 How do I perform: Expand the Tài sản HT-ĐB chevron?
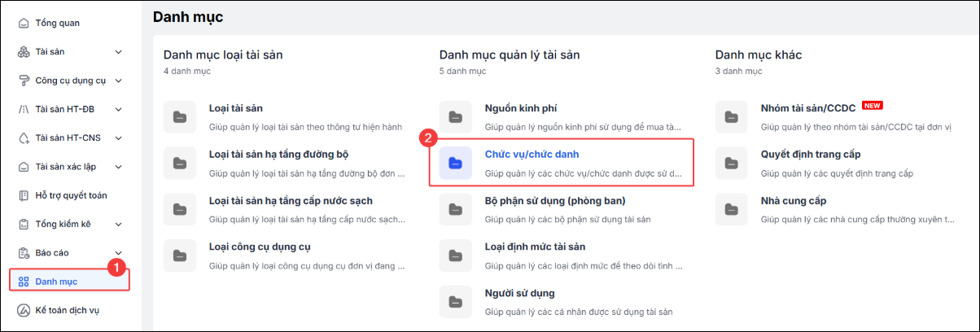(x=119, y=109)
